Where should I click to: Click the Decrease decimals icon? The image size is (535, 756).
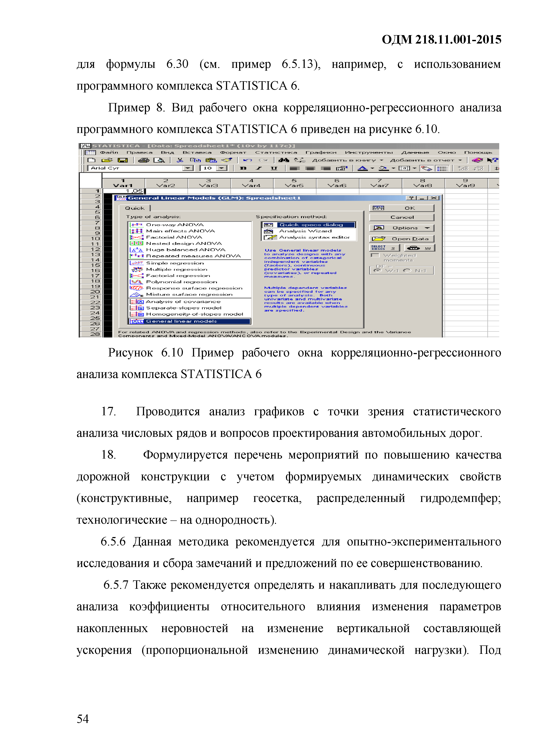point(478,168)
